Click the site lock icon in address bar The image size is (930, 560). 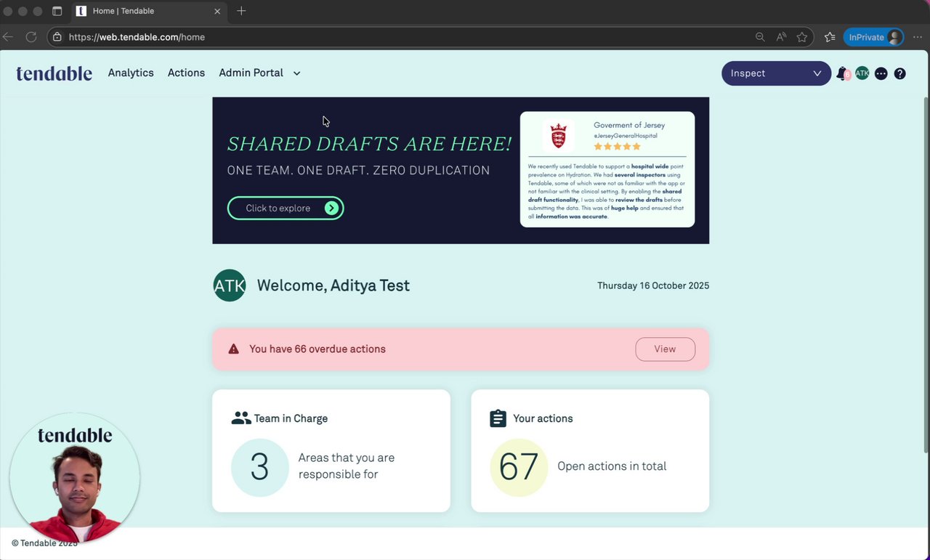[x=57, y=37]
